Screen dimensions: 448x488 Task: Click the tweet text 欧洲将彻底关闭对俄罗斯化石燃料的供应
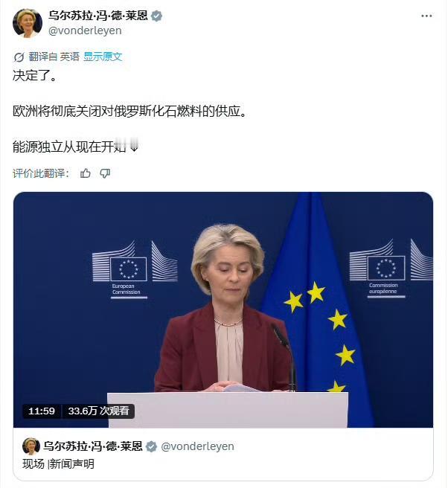(129, 111)
